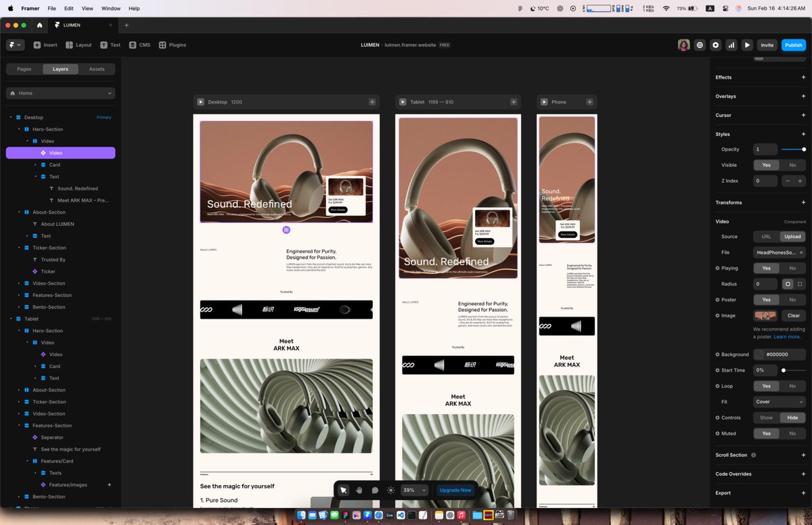The width and height of the screenshot is (812, 525).
Task: Set Poster to No
Action: (x=792, y=300)
